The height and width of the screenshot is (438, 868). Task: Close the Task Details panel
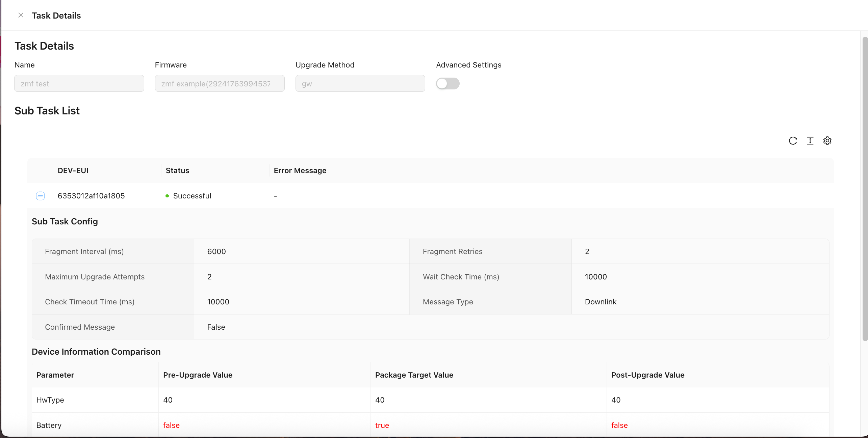click(21, 15)
